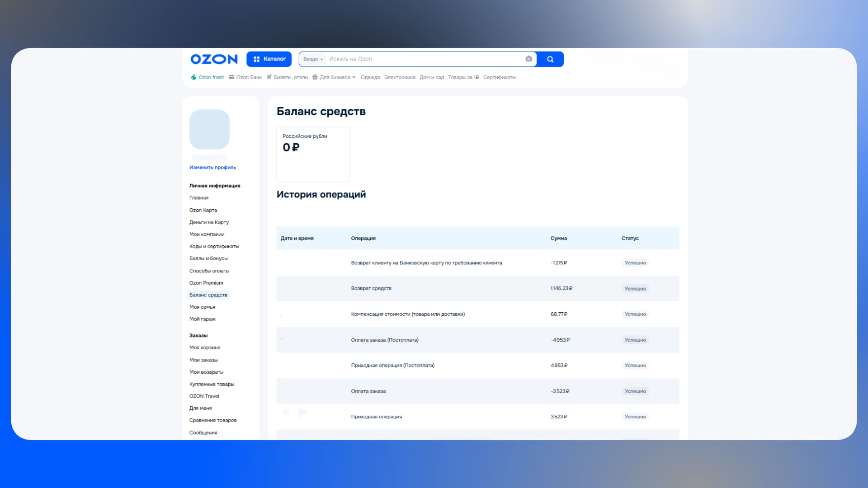Select Главная in the sidebar
This screenshot has height=488, width=868.
[x=199, y=198]
